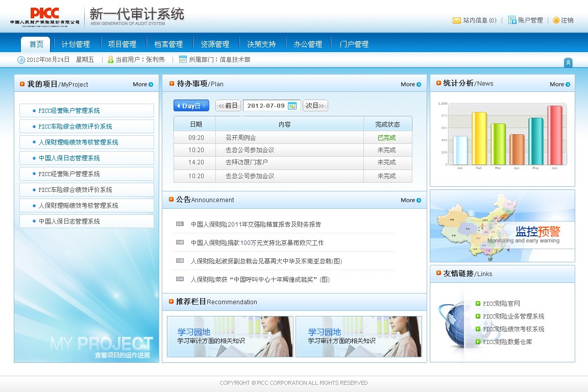Click the 02 badge of second announcement
The height and width of the screenshot is (392, 588).
coord(180,242)
